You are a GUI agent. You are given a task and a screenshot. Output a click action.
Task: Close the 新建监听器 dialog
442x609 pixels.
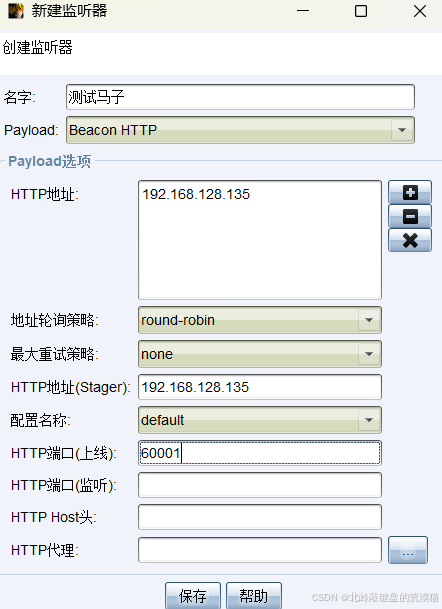point(420,11)
